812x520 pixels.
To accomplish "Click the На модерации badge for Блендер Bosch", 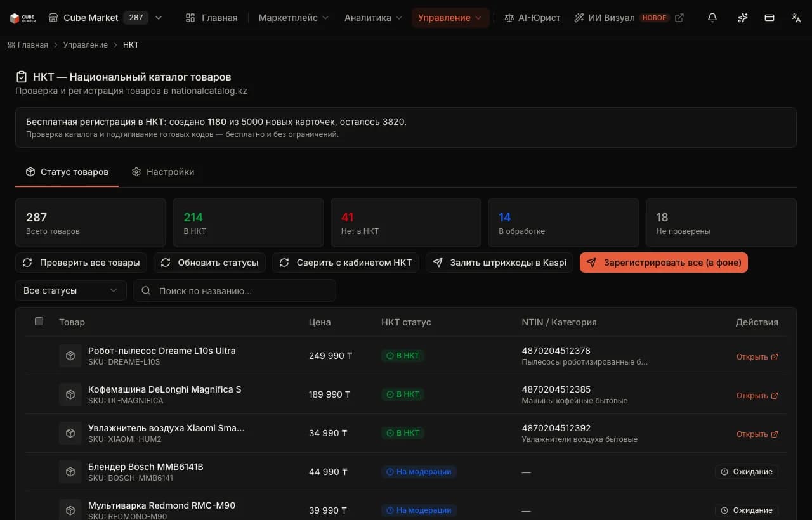I will coord(419,472).
